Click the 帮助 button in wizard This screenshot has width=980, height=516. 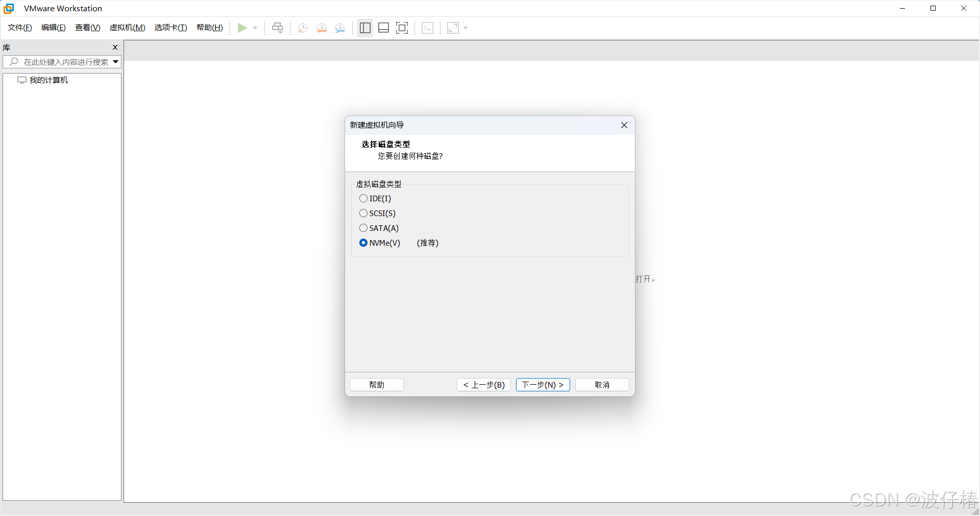377,385
